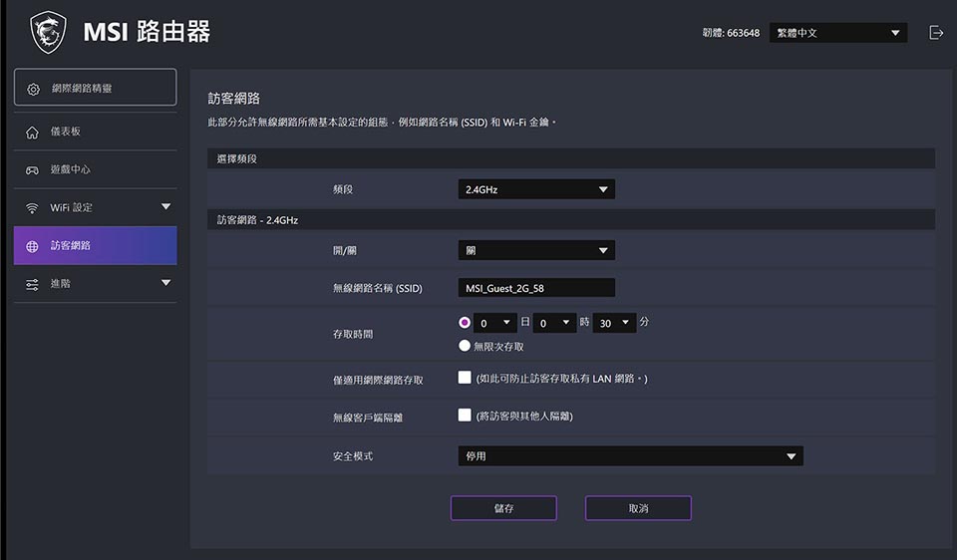Open the 繁體中文 language dropdown
Image resolution: width=957 pixels, height=560 pixels.
coord(838,33)
